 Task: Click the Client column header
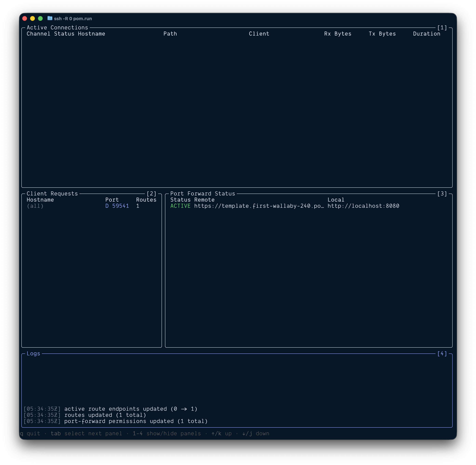259,34
